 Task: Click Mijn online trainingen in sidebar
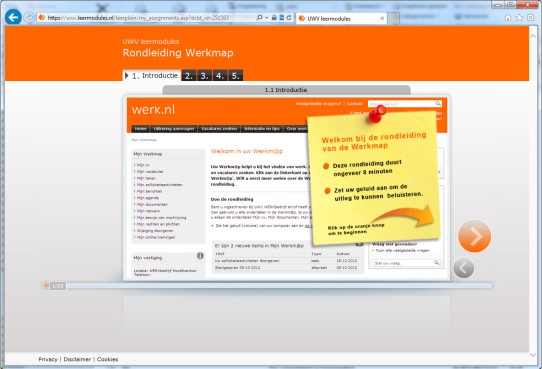(156, 237)
